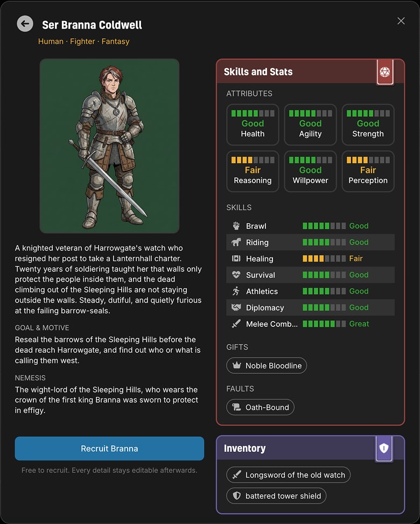420x524 pixels.
Task: Click the Free to recruit note text
Action: [109, 470]
